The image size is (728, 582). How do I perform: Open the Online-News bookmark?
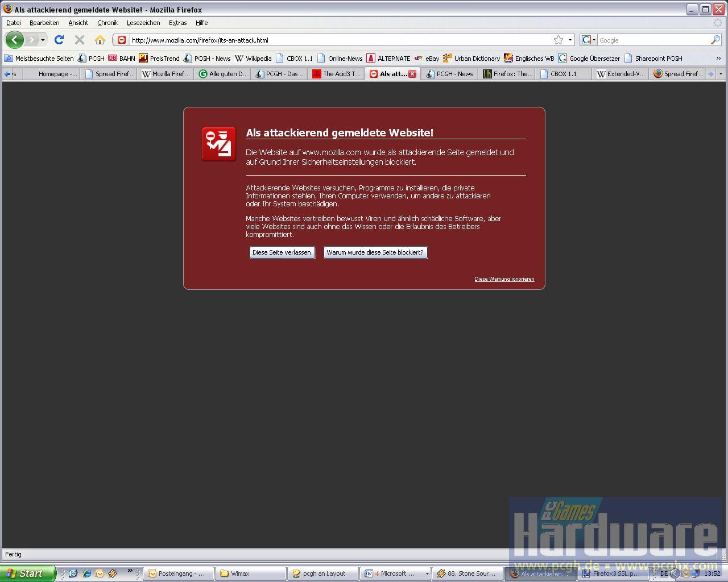tap(340, 58)
